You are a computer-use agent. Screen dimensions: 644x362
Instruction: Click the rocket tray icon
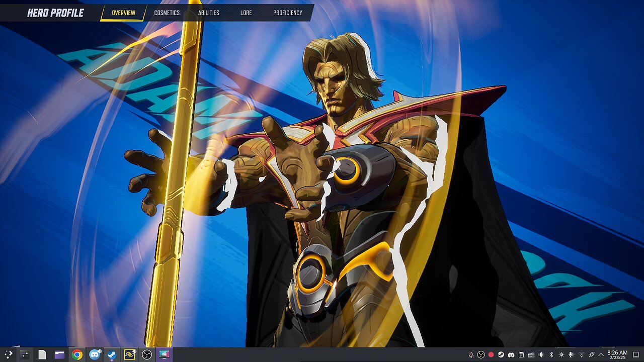[x=592, y=355]
